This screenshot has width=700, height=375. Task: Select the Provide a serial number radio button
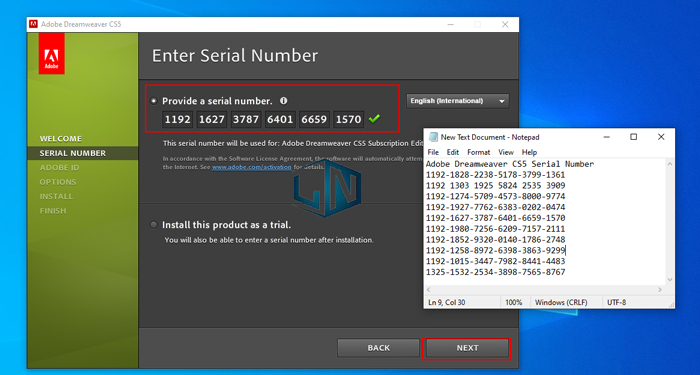click(x=154, y=101)
